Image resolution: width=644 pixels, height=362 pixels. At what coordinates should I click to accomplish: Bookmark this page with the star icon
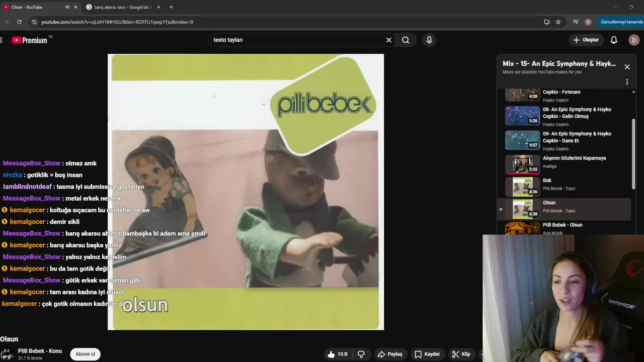558,22
